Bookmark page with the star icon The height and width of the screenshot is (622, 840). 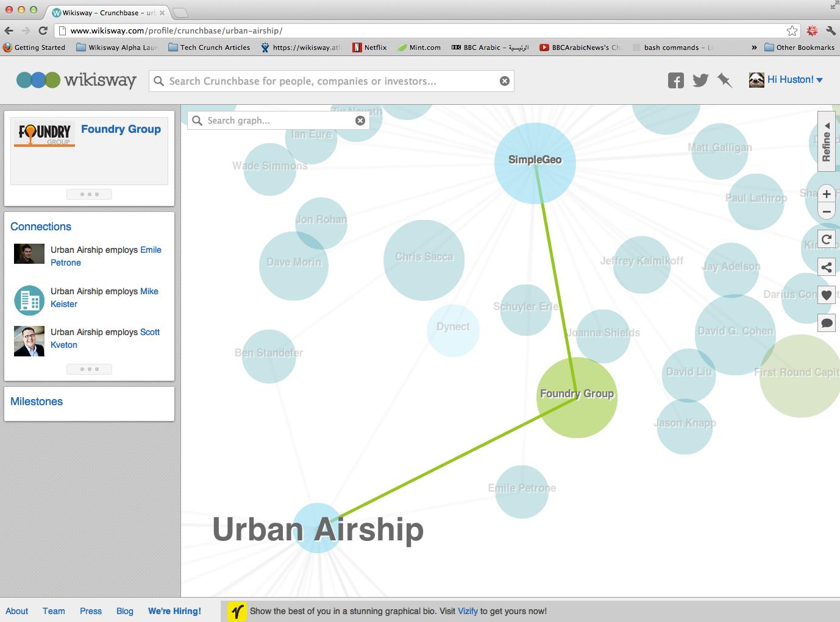[x=792, y=30]
